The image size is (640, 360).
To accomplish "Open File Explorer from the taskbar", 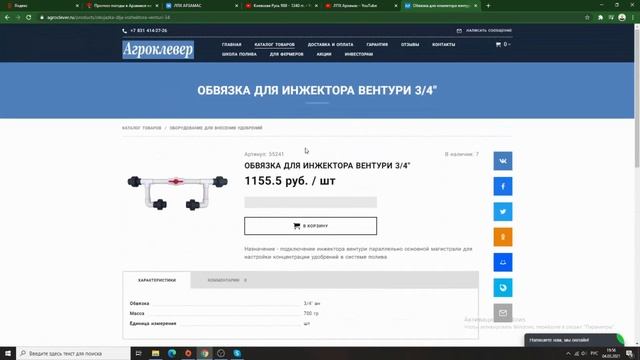I will click(156, 353).
